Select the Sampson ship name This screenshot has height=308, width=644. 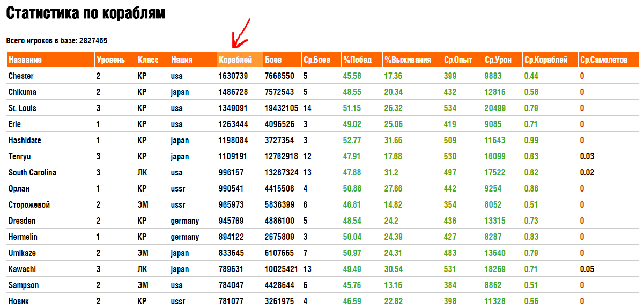24,285
